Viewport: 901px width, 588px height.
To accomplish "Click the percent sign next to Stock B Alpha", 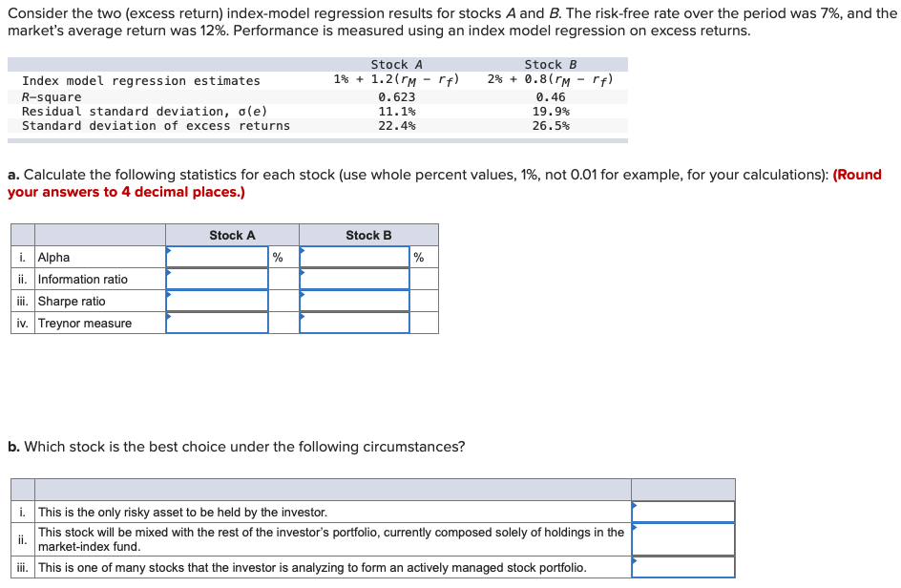I will pyautogui.click(x=417, y=256).
